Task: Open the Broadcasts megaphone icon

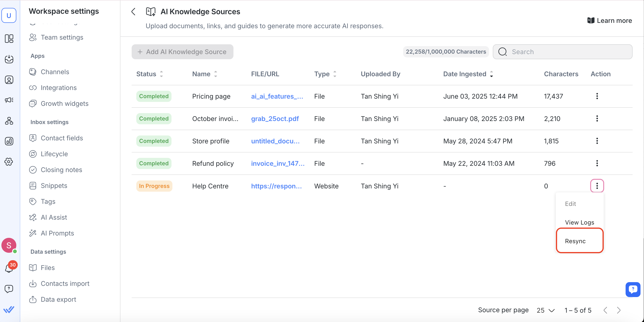Action: [x=9, y=100]
